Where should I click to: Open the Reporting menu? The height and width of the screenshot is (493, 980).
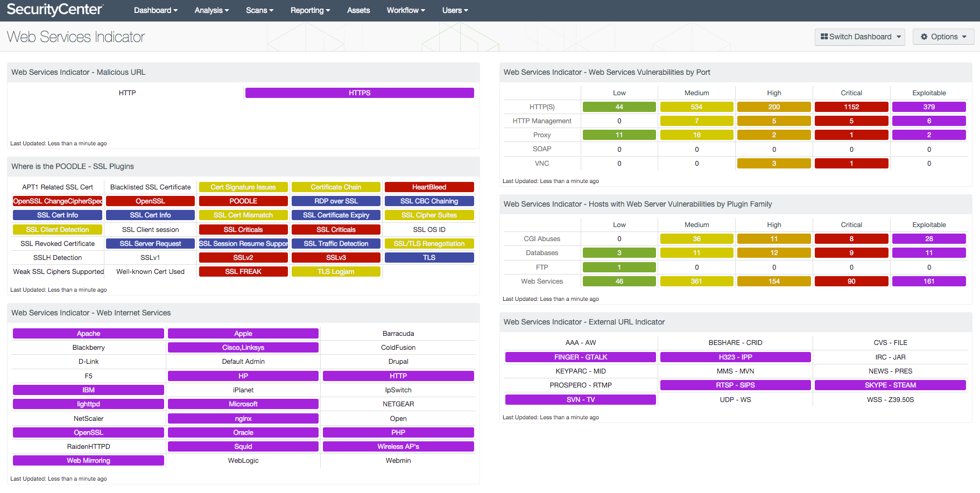tap(310, 10)
